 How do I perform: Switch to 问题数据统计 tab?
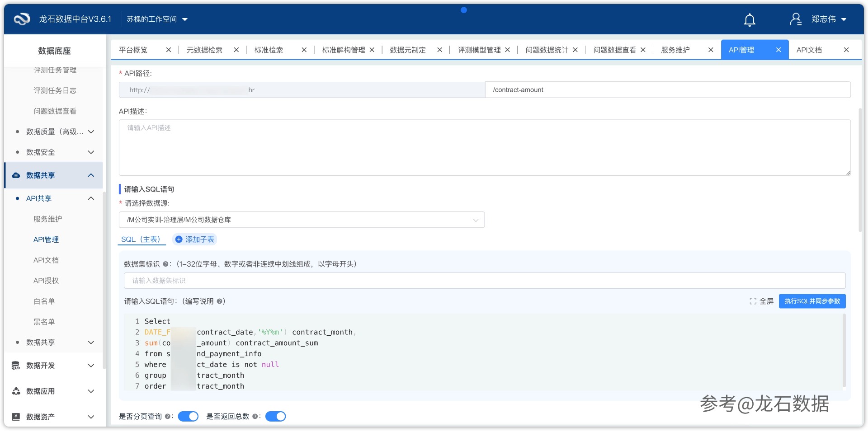[x=547, y=50]
